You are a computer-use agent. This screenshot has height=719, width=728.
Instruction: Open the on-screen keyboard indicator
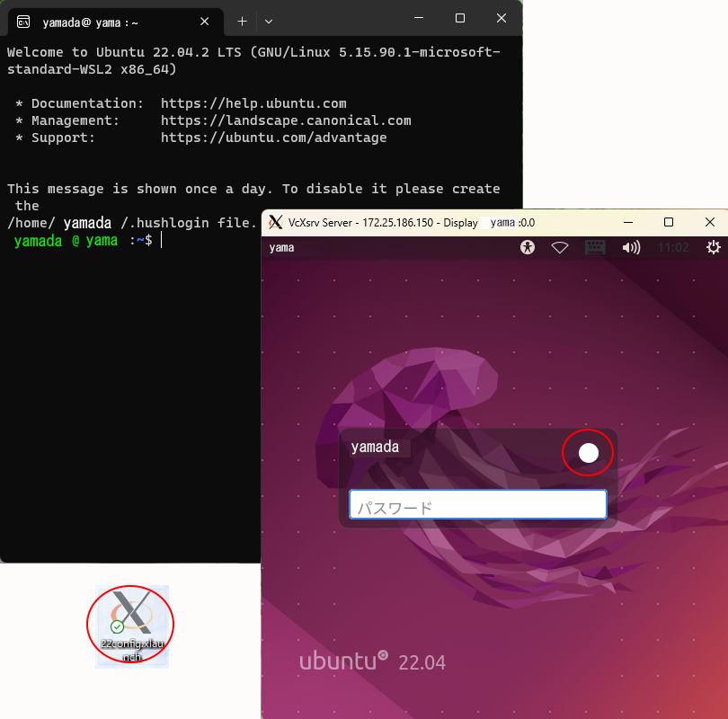(x=595, y=247)
